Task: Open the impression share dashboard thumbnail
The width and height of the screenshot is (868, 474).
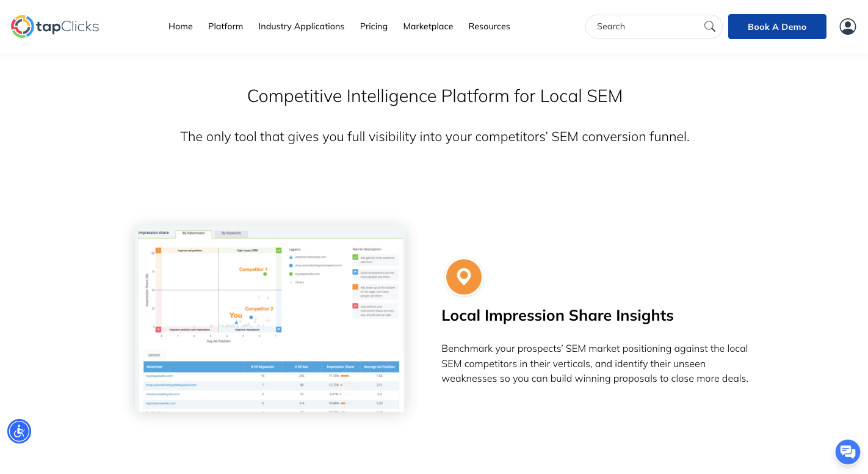Action: pos(269,319)
